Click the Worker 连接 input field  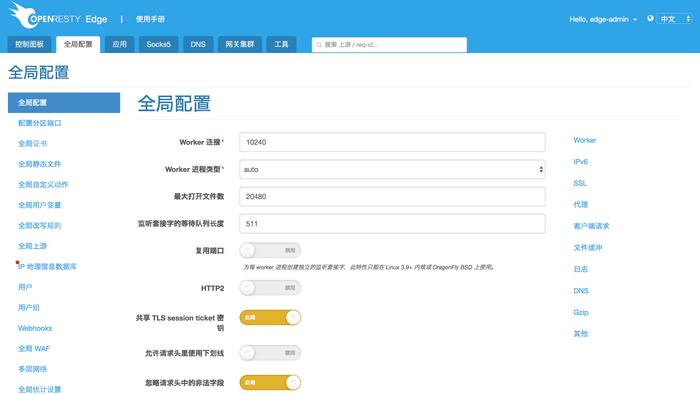click(x=392, y=142)
